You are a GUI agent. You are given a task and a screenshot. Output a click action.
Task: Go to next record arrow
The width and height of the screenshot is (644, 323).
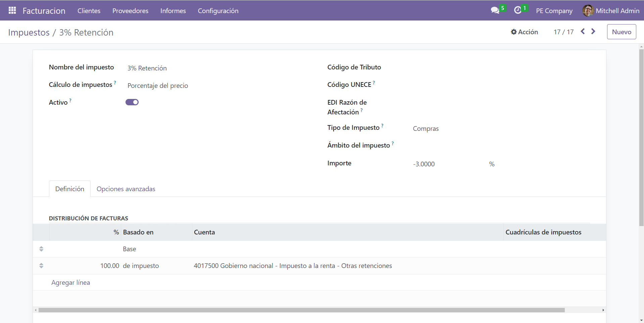point(593,31)
